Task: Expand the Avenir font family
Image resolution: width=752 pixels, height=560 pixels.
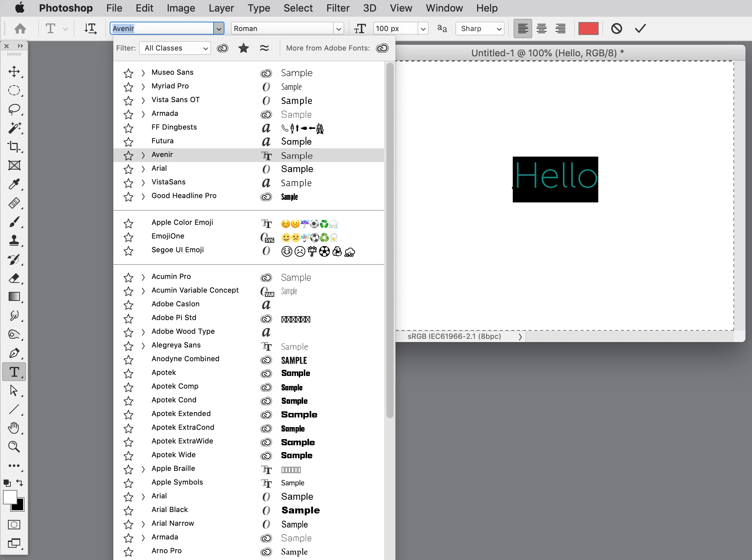Action: click(143, 155)
